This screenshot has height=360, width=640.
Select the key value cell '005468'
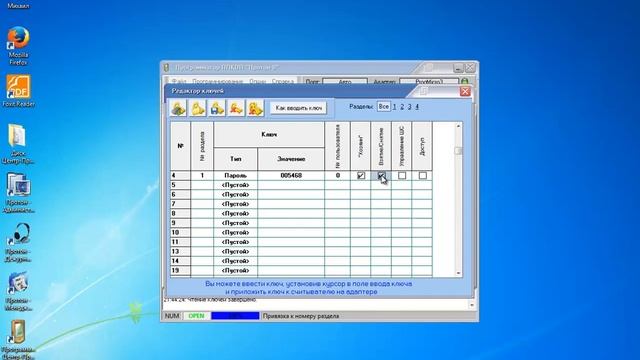pos(291,176)
